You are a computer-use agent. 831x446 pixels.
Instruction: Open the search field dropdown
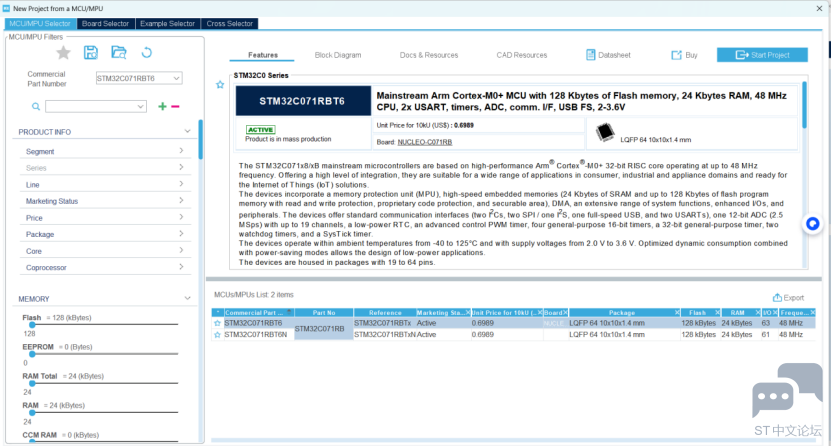tap(140, 106)
